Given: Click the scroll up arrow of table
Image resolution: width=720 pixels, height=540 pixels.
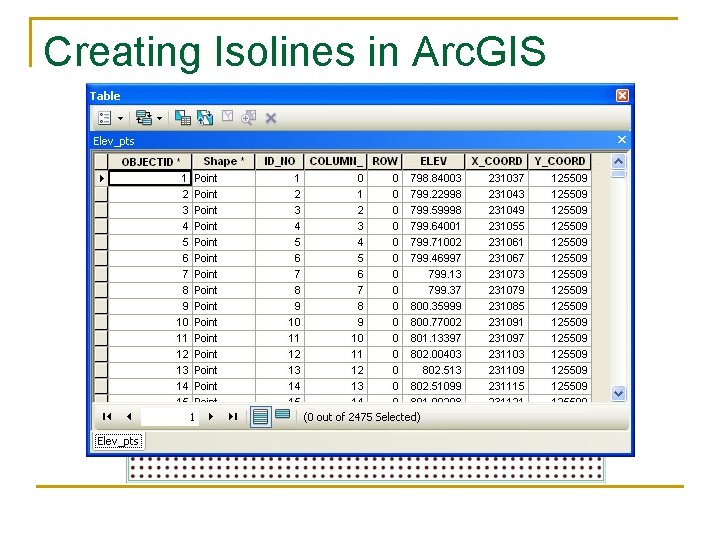Looking at the screenshot, I should 619,162.
